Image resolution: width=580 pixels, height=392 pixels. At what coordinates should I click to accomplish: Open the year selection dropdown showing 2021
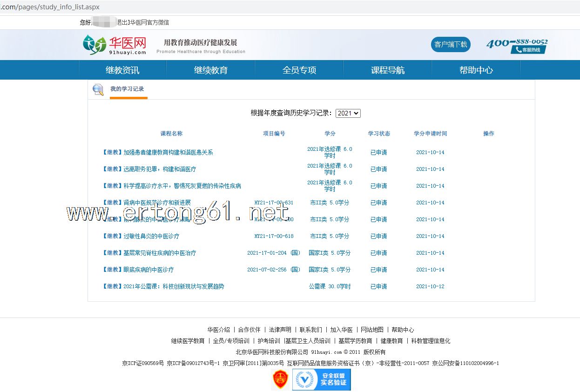(348, 113)
